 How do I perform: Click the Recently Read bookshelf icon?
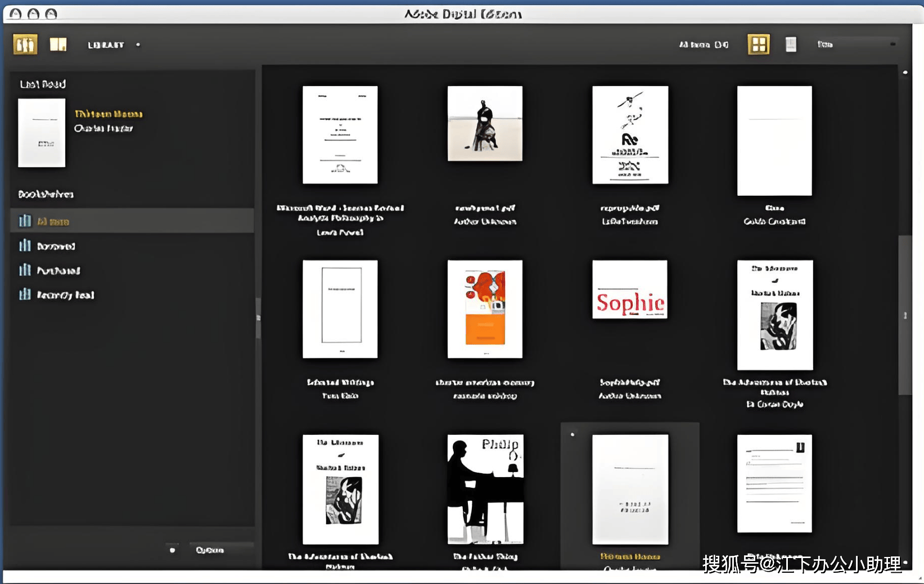pos(25,295)
